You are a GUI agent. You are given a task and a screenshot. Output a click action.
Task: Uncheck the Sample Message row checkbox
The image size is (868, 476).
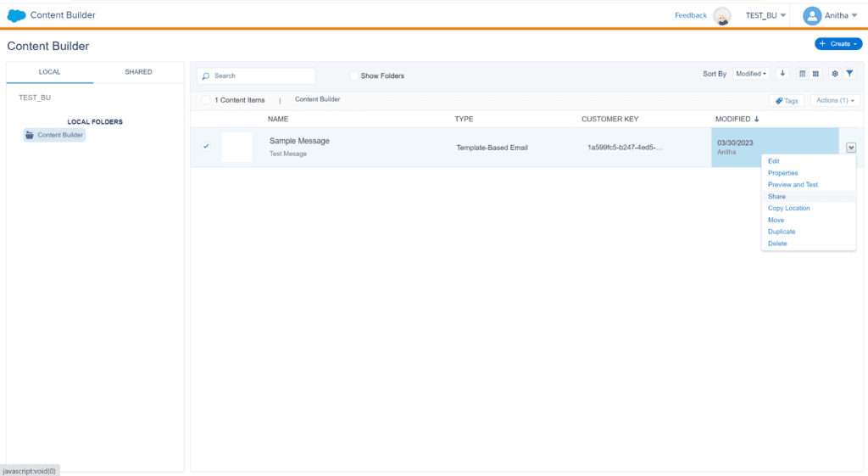tap(206, 147)
